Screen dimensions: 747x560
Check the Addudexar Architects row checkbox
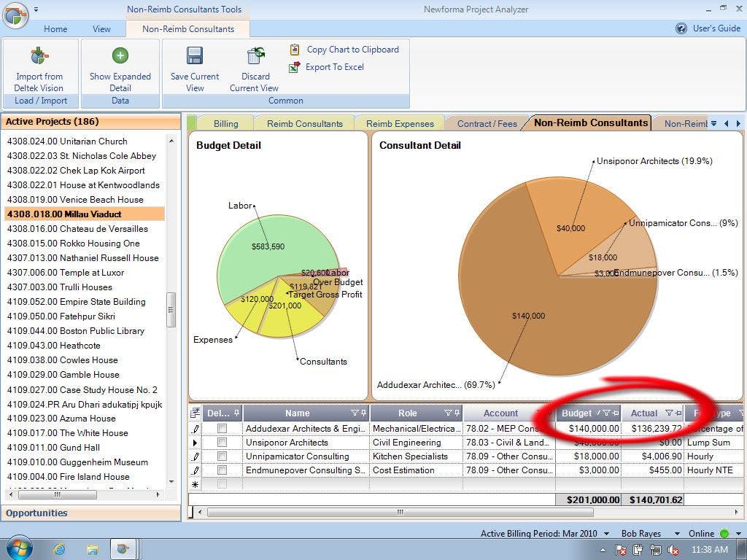pos(223,429)
